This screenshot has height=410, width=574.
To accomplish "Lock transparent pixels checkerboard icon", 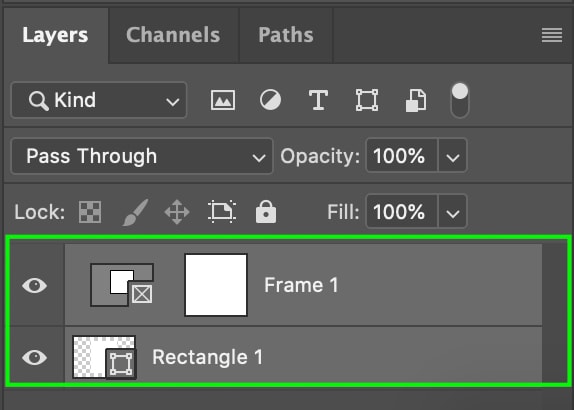I will click(90, 212).
